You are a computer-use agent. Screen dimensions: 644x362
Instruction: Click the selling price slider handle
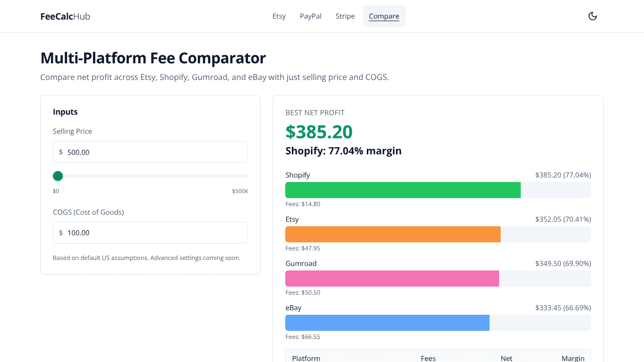(58, 176)
